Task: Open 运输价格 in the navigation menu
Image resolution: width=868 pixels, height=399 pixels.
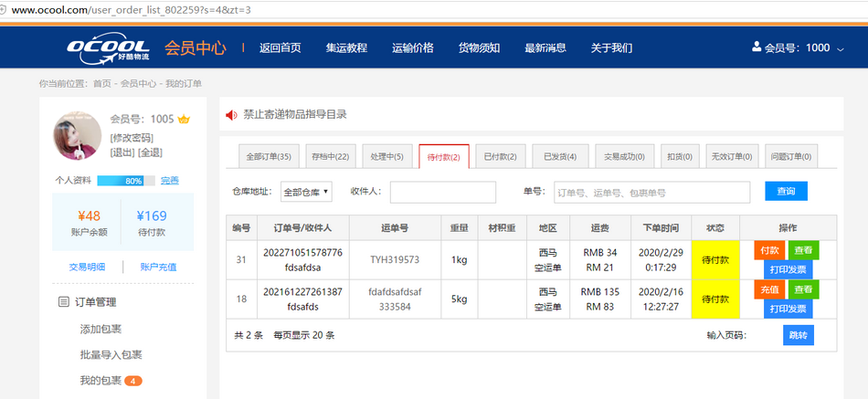Action: pyautogui.click(x=412, y=48)
